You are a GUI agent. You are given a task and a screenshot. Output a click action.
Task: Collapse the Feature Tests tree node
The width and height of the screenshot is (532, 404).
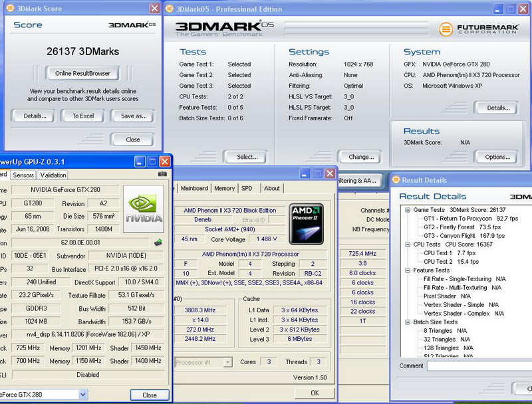(408, 270)
